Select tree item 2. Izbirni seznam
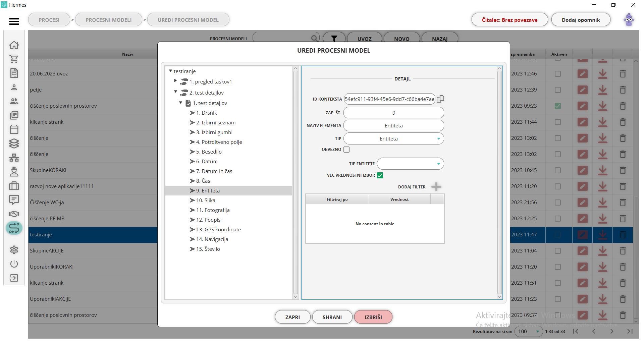The height and width of the screenshot is (345, 644). point(215,123)
